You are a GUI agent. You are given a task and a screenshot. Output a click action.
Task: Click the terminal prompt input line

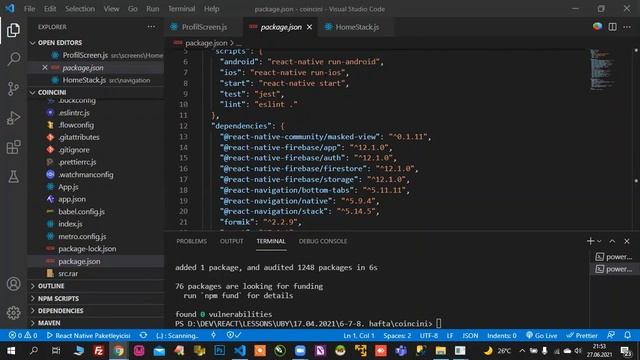pos(308,324)
